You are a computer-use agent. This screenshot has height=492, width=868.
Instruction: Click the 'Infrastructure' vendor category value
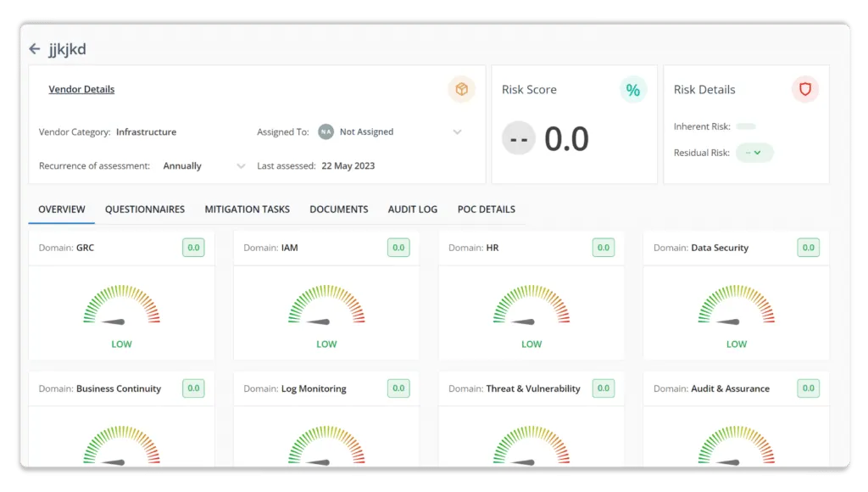coord(146,131)
